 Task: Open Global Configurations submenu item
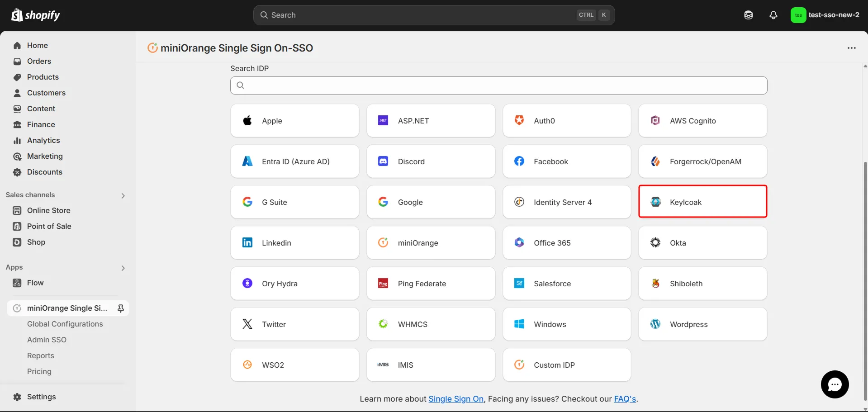(65, 324)
